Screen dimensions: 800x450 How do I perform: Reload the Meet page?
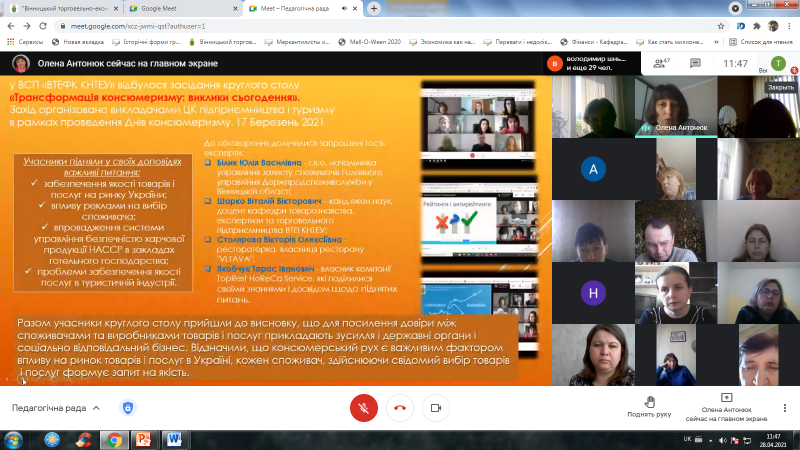point(43,26)
